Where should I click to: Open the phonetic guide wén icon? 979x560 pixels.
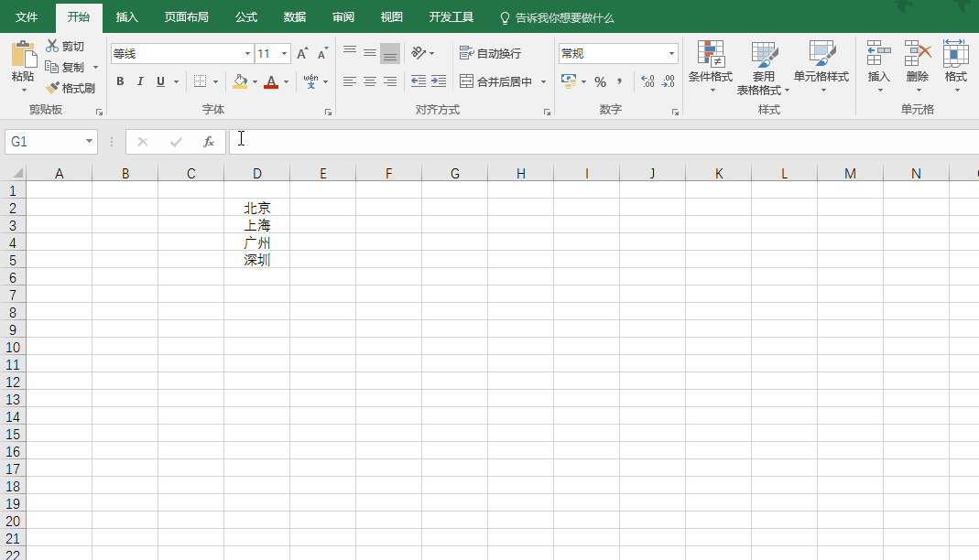[x=310, y=81]
